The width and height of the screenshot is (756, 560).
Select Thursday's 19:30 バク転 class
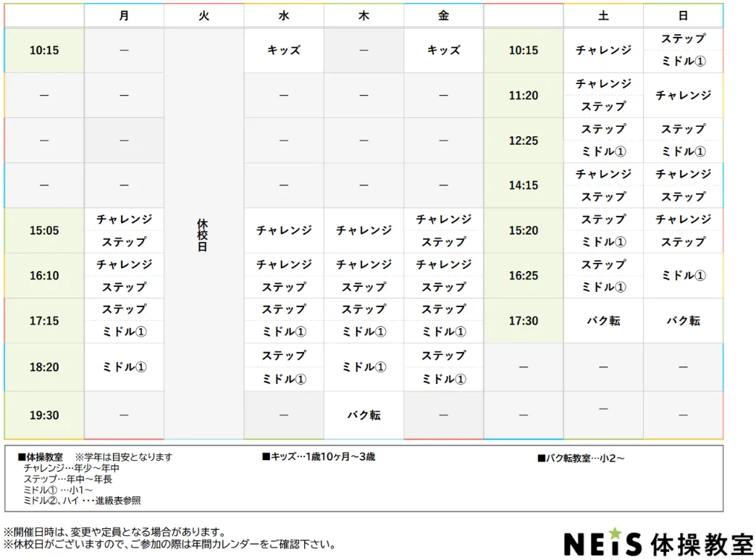(x=364, y=415)
